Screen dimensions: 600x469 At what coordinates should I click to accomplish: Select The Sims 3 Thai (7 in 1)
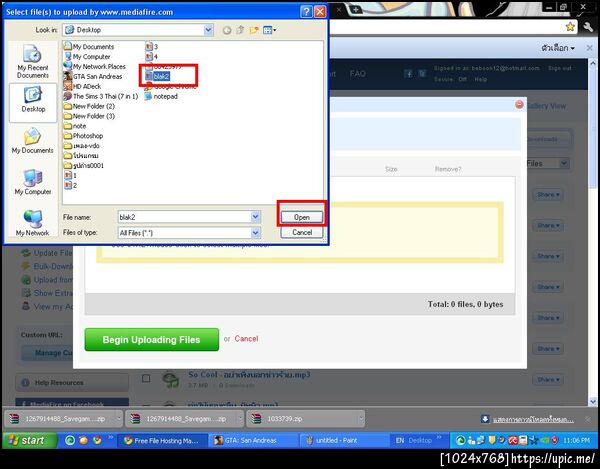point(101,96)
